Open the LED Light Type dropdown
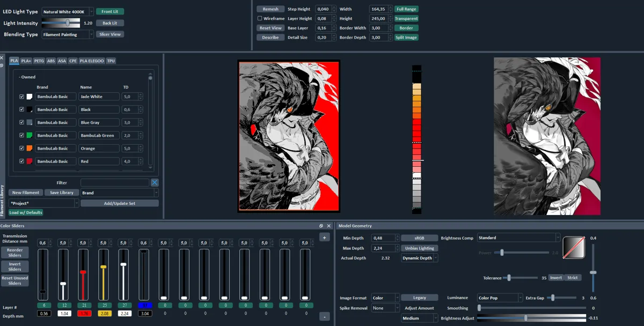This screenshot has height=326, width=644. coord(68,11)
